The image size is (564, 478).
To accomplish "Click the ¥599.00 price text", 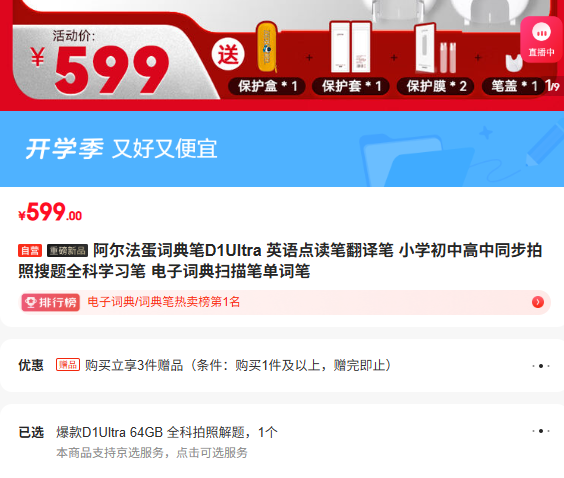I will pyautogui.click(x=50, y=212).
